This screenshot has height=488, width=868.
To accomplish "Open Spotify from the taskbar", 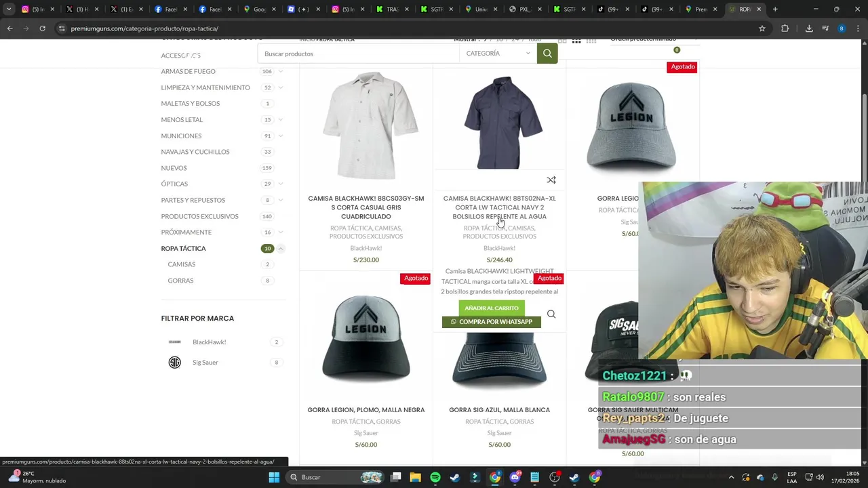I will pos(435,477).
